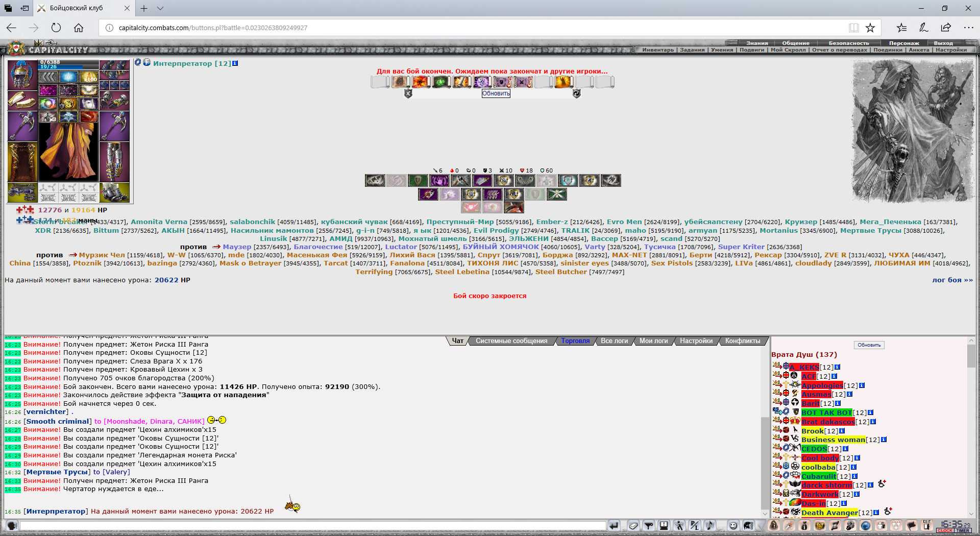Click the browser home button
Image resolution: width=980 pixels, height=536 pixels.
point(79,28)
